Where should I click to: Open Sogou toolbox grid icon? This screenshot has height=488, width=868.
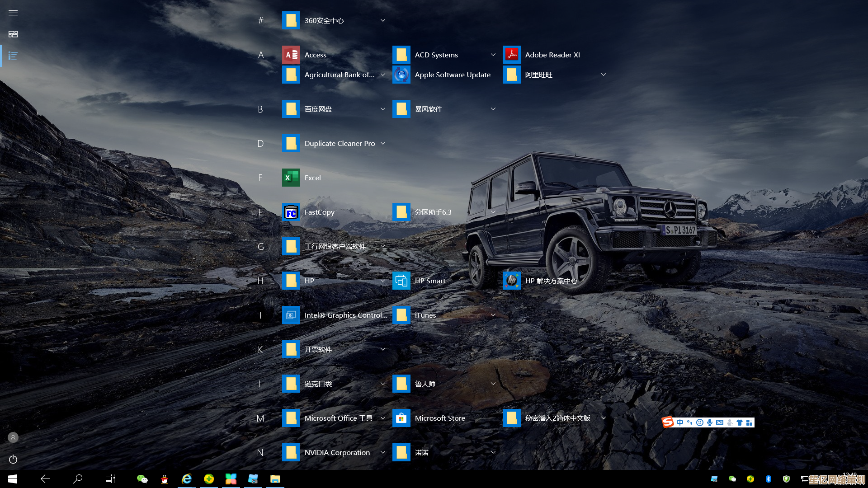coord(750,422)
